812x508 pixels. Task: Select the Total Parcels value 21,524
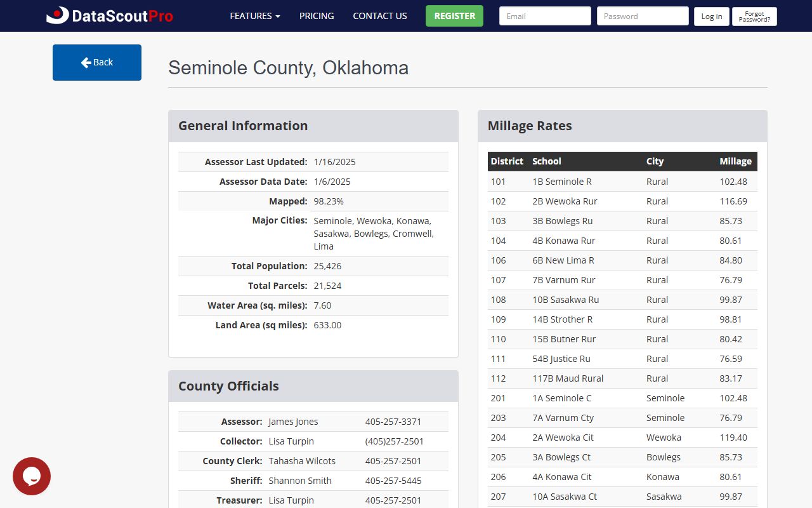327,286
